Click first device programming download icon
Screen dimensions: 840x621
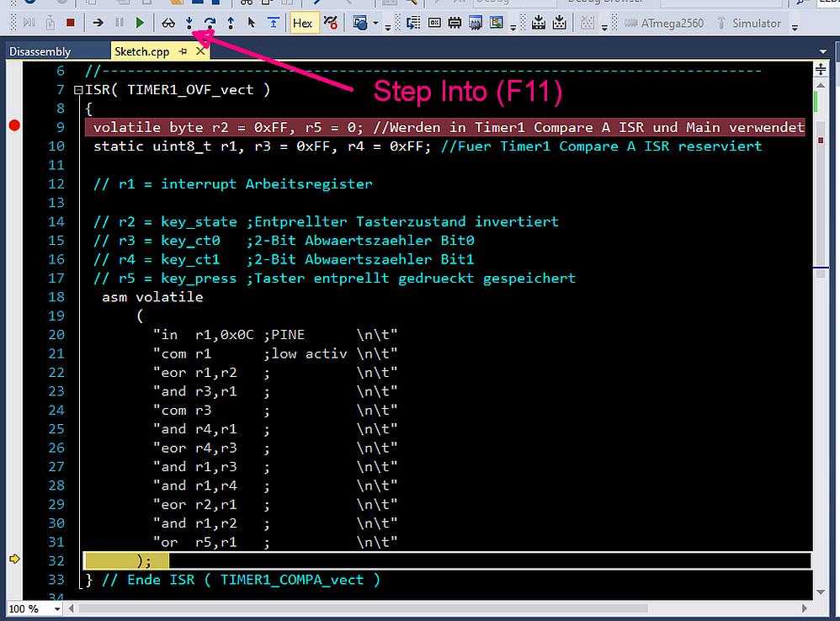(x=539, y=23)
